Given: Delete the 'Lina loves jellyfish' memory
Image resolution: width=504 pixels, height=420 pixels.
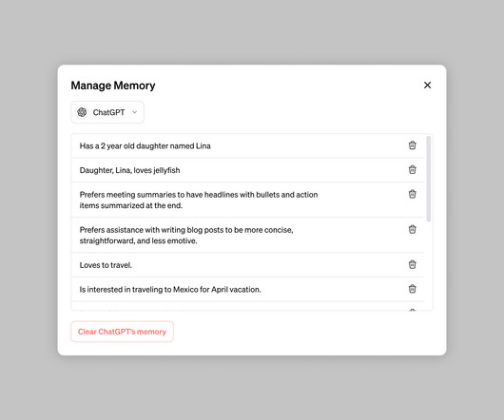Looking at the screenshot, I should coord(412,169).
